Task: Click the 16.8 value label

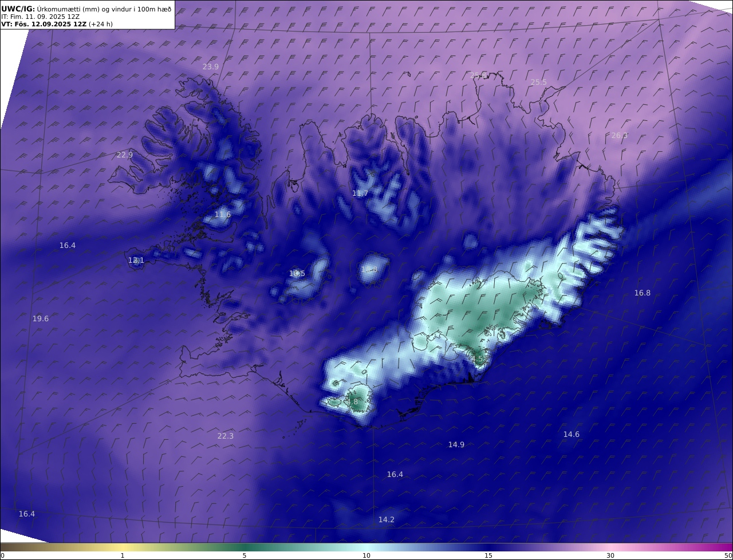Action: 642,293
